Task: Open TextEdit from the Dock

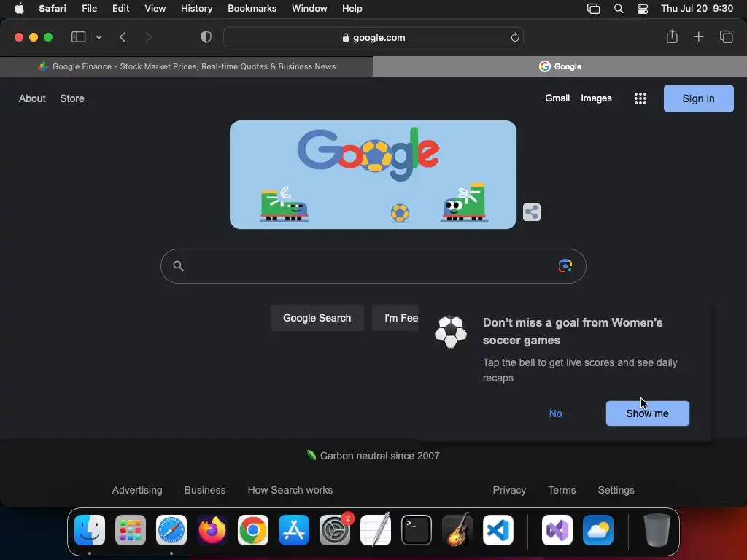Action: click(x=376, y=529)
